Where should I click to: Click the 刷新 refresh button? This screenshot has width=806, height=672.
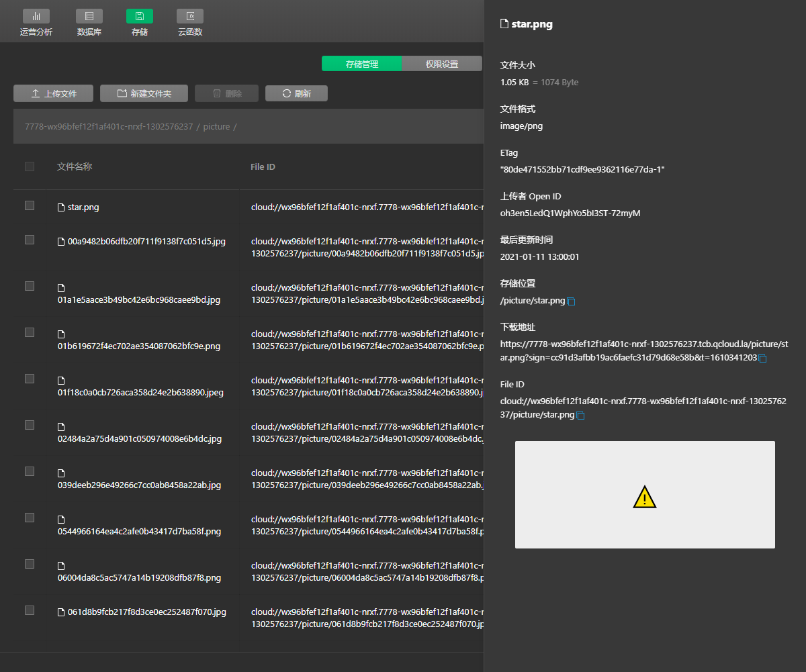coord(296,93)
